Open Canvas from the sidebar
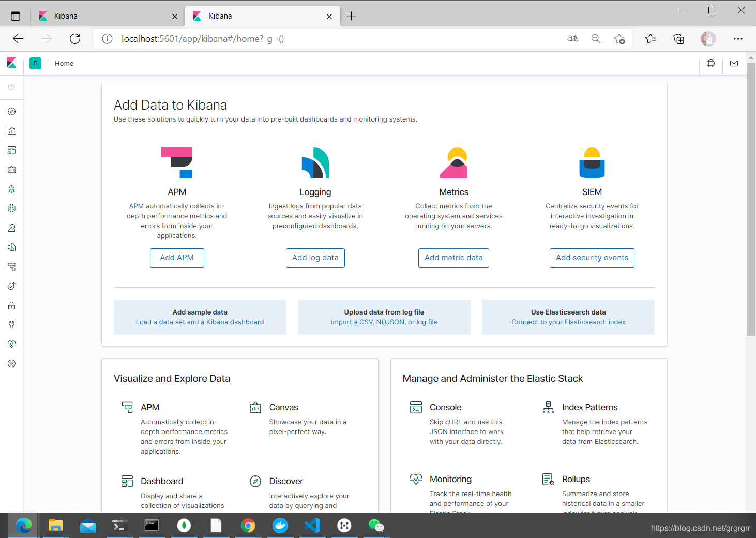Image resolution: width=756 pixels, height=538 pixels. pos(11,170)
